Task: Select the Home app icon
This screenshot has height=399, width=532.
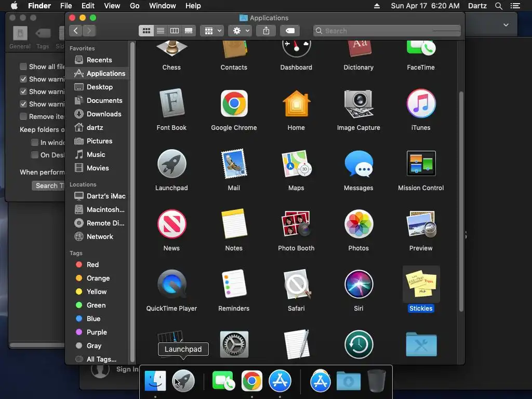Action: (296, 103)
